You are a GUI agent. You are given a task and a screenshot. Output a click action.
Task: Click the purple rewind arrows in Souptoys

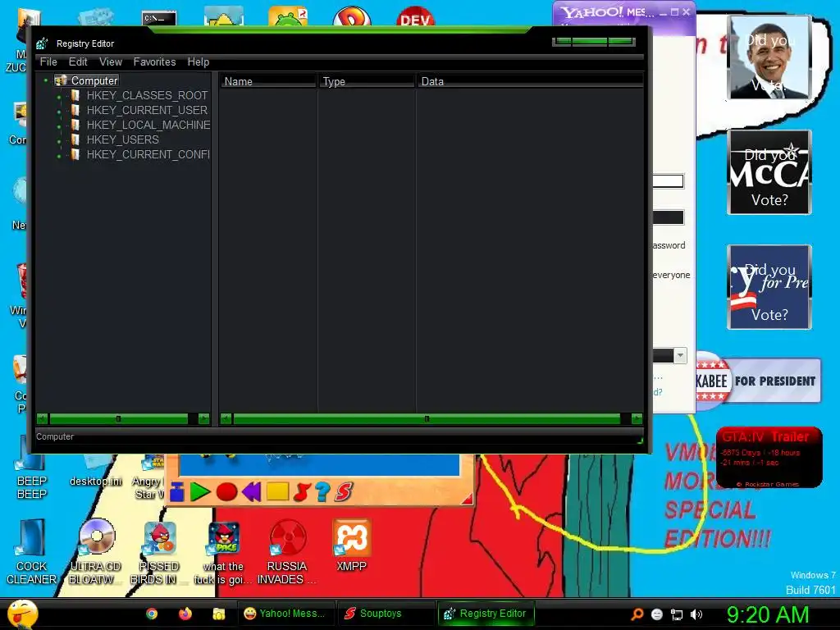(251, 491)
